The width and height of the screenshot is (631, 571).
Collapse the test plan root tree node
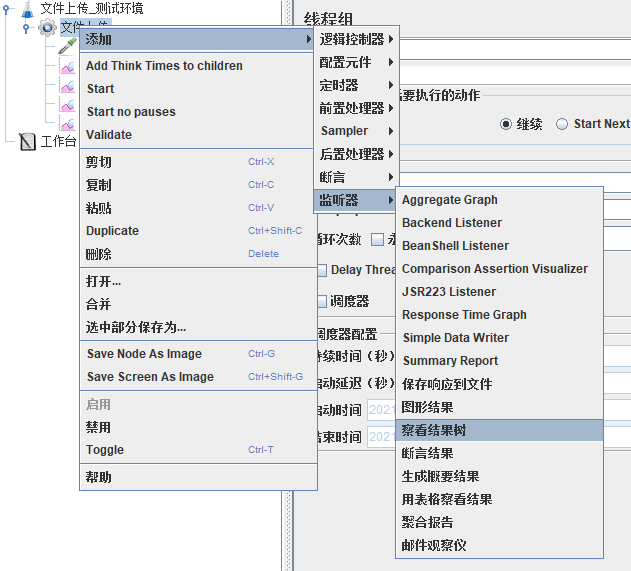(8, 9)
